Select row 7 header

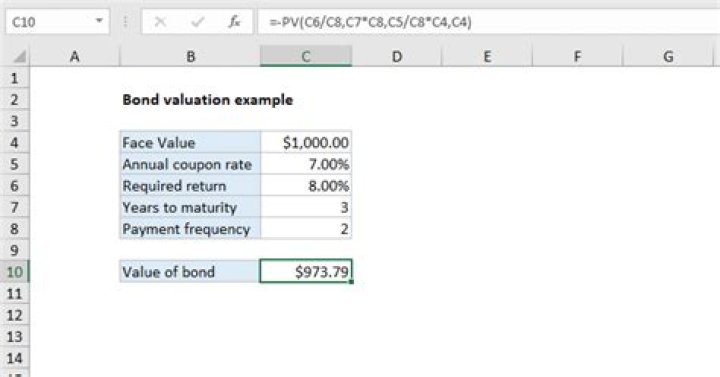[x=15, y=208]
